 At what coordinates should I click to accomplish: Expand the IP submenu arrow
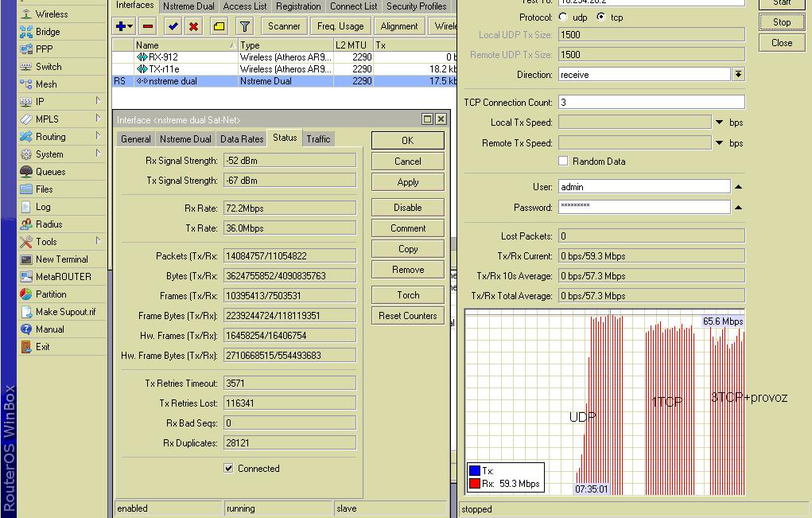pyautogui.click(x=98, y=101)
